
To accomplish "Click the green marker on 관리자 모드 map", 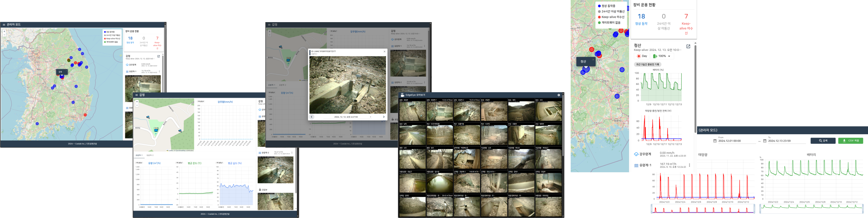I will point(69,60).
